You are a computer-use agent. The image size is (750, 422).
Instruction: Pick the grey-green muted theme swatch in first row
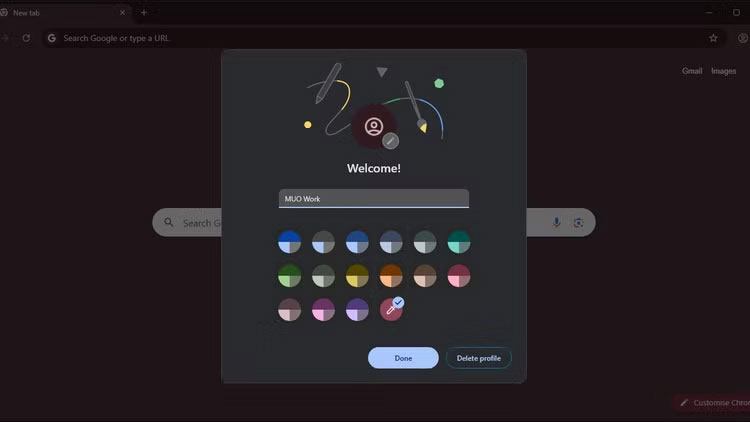click(425, 242)
